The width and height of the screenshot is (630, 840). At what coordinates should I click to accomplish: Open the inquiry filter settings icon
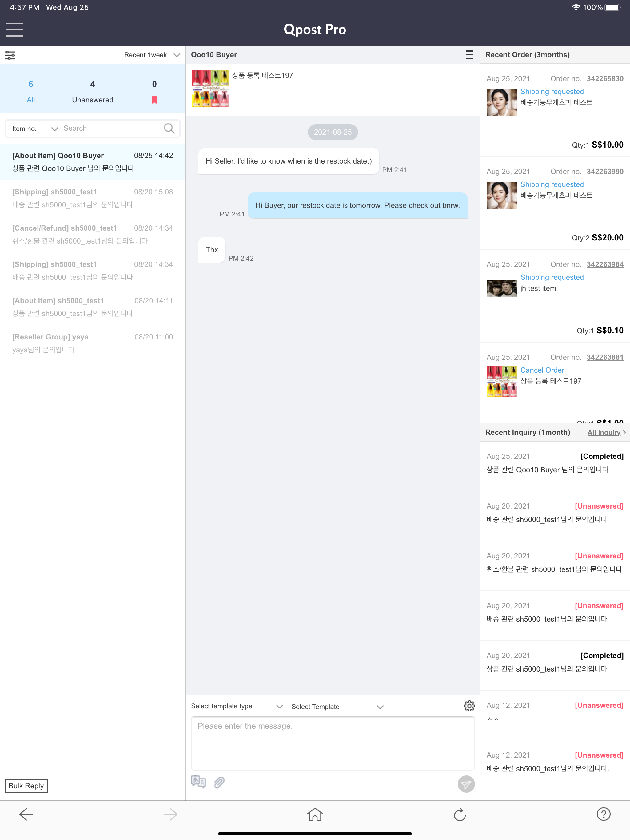click(x=10, y=55)
